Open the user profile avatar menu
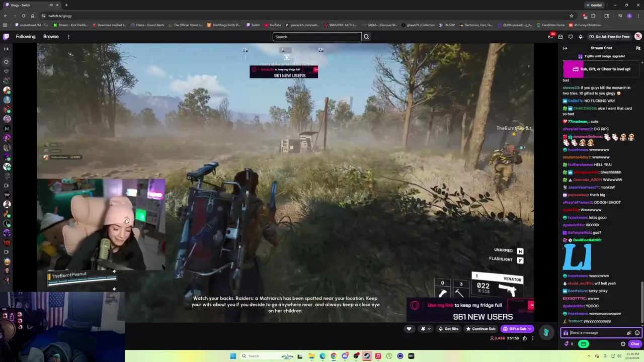Screen dimensions: 644x362 point(638,37)
